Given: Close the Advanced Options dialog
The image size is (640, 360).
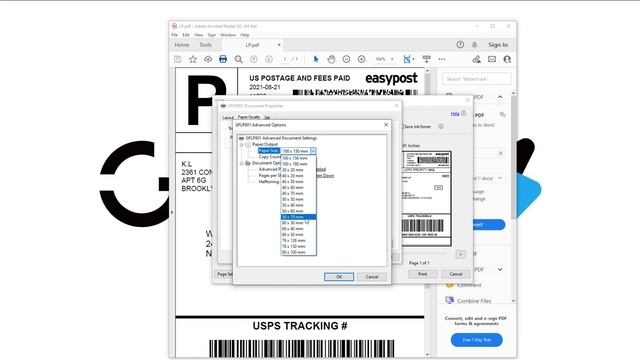Looking at the screenshot, I should (386, 124).
